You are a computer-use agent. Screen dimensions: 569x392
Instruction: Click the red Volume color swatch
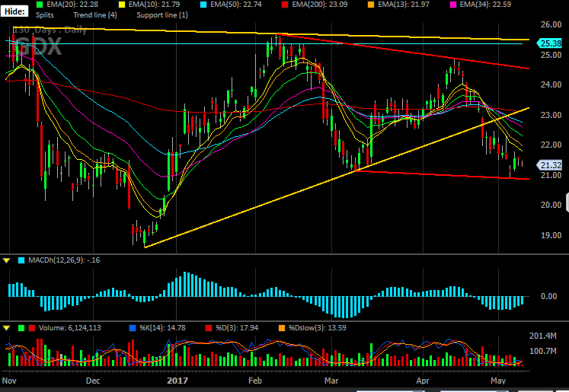(x=32, y=328)
